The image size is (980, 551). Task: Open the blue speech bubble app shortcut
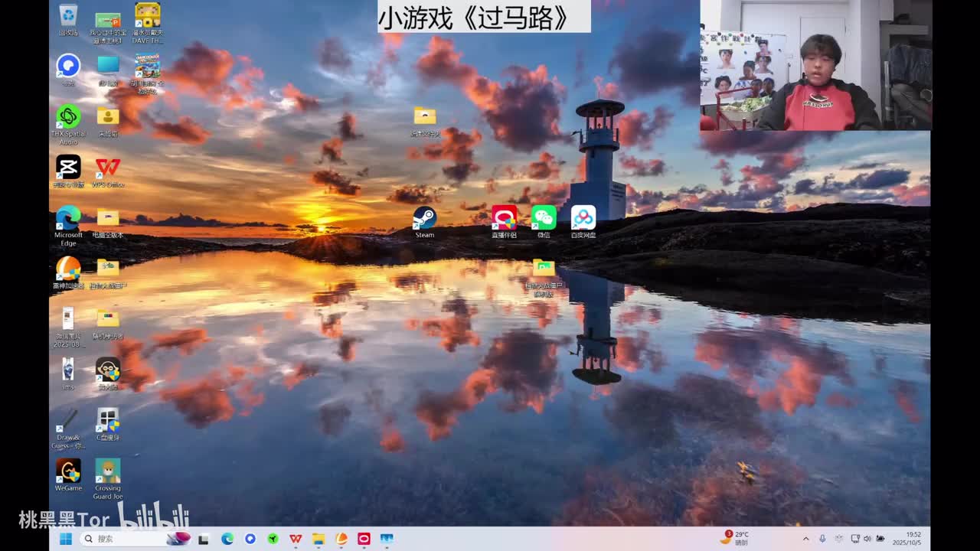click(x=68, y=69)
